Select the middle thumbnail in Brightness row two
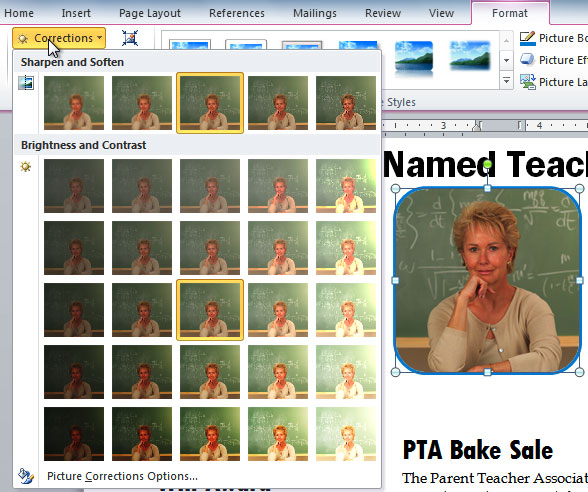Viewport: 588px width, 492px height. (210, 248)
